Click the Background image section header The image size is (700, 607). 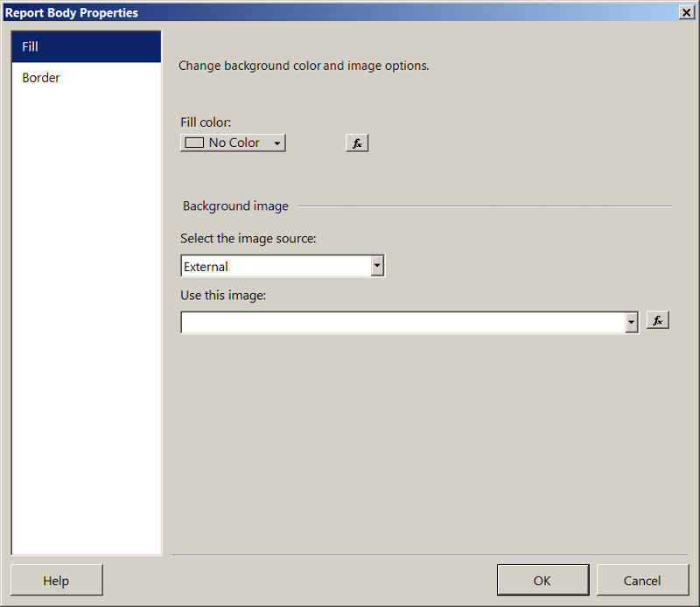(234, 206)
